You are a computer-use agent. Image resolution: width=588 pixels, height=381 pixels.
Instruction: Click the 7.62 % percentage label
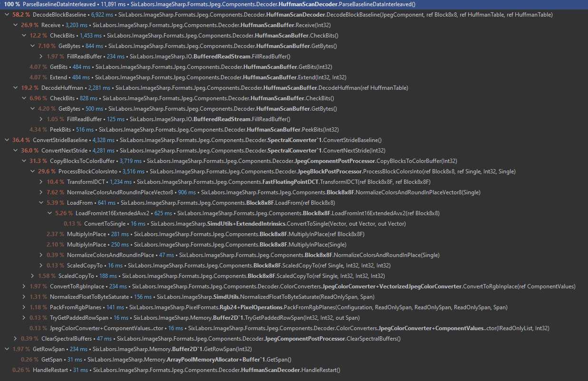click(55, 192)
